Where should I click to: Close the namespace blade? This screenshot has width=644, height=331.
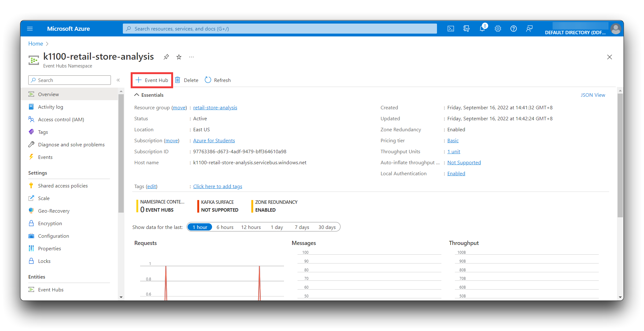(x=609, y=57)
